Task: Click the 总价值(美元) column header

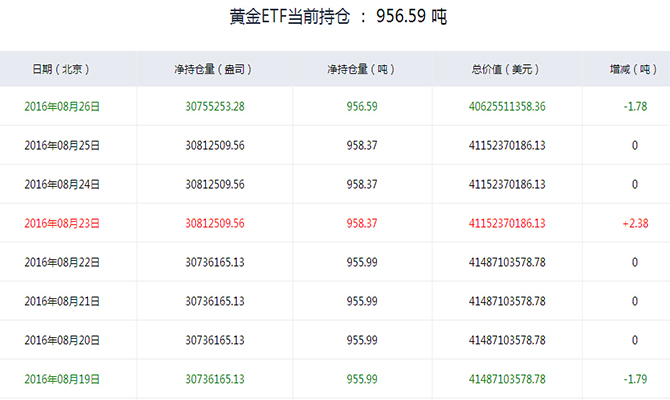Action: click(x=505, y=69)
